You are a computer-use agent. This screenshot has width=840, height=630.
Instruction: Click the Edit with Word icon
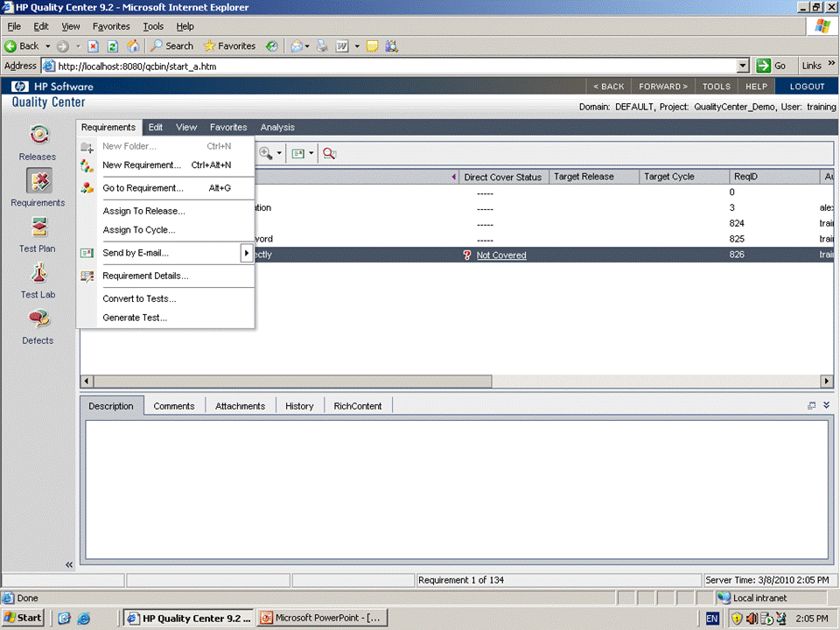pyautogui.click(x=342, y=46)
